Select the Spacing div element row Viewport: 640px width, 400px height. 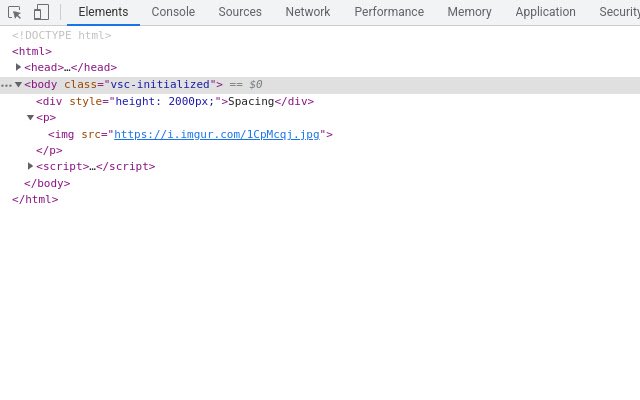(175, 101)
